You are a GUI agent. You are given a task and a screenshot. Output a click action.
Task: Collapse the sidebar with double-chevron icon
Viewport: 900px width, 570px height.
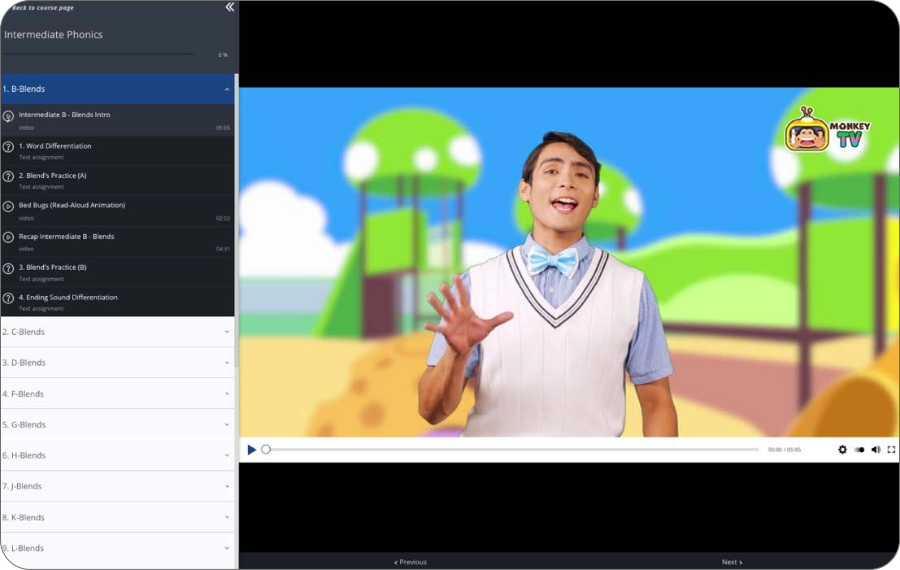pos(229,7)
